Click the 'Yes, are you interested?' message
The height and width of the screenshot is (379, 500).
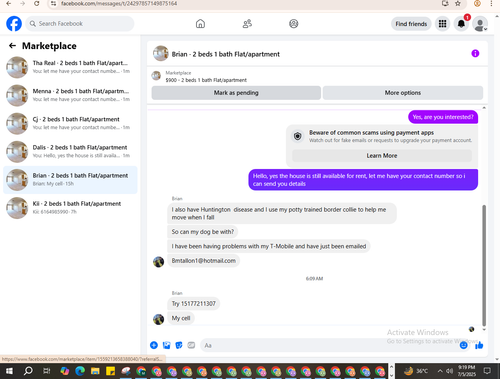[x=443, y=117]
